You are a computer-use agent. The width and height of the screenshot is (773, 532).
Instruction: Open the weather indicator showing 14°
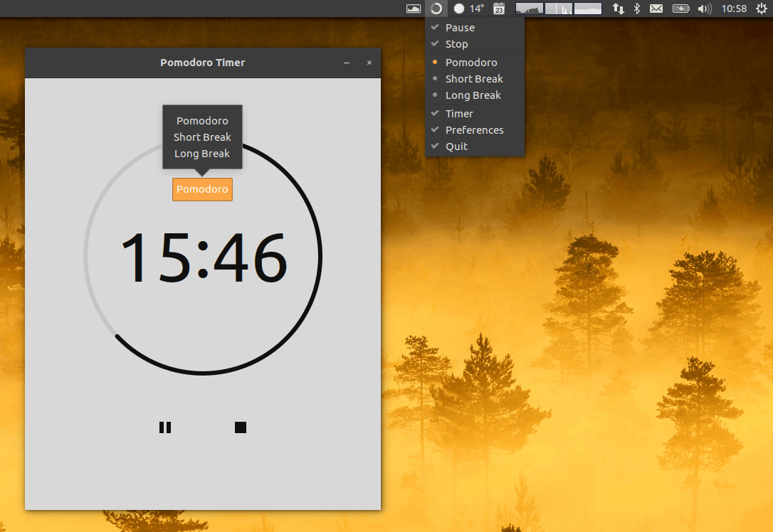tap(469, 9)
